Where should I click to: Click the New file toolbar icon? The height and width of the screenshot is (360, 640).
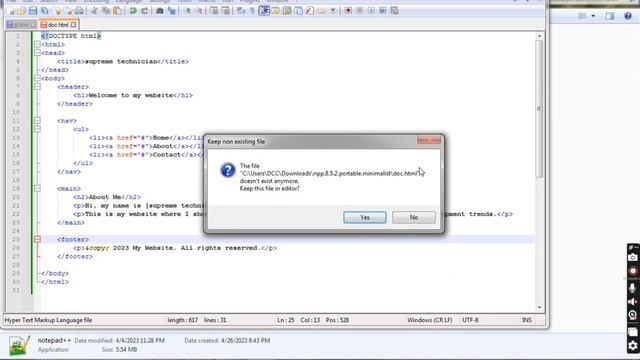coord(11,11)
